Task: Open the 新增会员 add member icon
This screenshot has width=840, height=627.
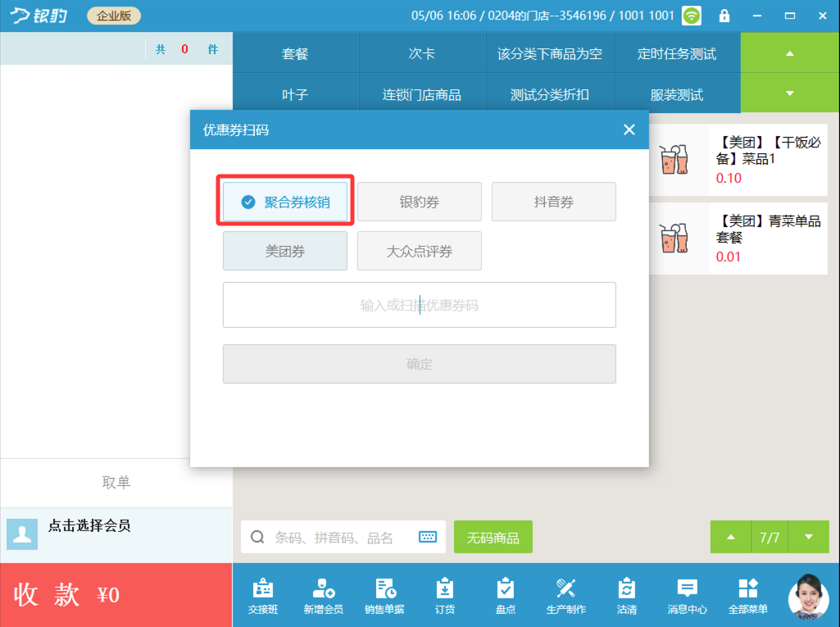Action: tap(323, 595)
